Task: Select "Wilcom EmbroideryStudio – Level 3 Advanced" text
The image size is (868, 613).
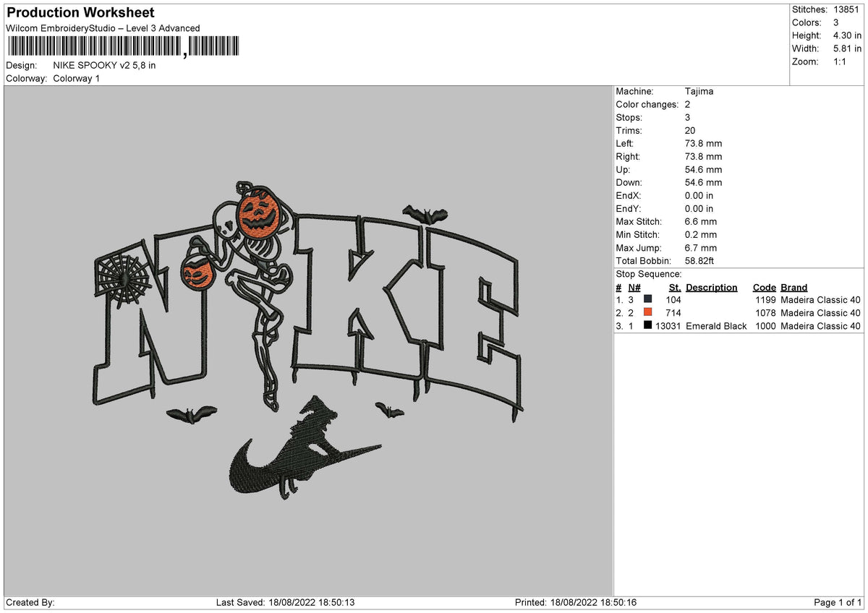Action: pyautogui.click(x=103, y=28)
